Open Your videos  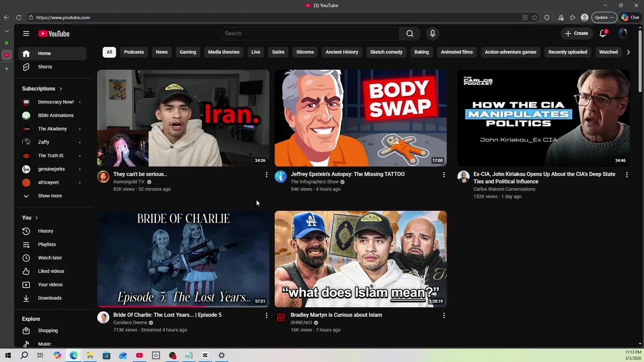[x=52, y=285]
